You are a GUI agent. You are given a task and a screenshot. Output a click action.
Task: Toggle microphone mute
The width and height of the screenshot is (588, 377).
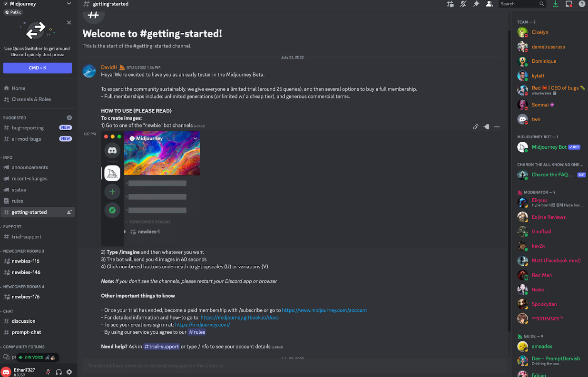pyautogui.click(x=48, y=372)
